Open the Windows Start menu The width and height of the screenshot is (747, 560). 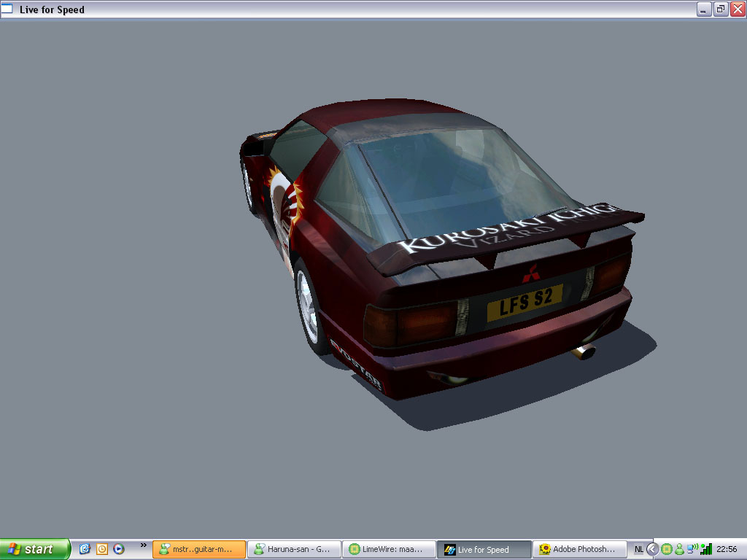pos(35,549)
